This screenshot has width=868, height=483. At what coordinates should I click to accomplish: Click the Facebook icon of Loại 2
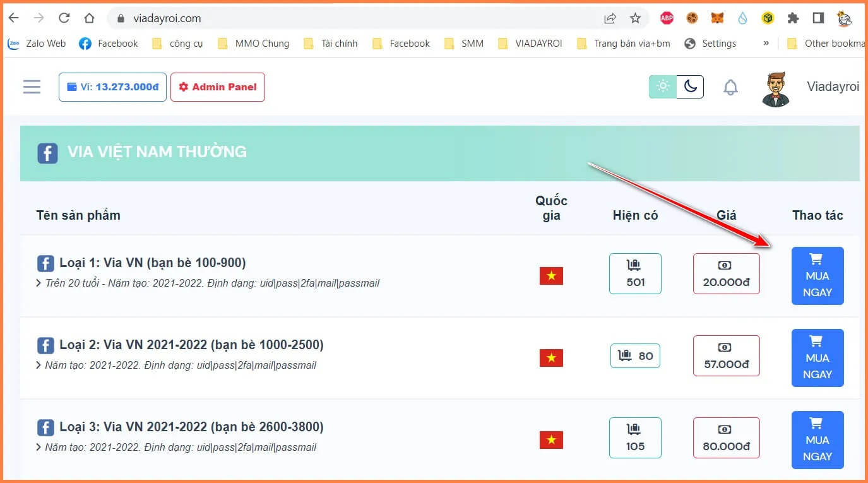click(x=45, y=346)
